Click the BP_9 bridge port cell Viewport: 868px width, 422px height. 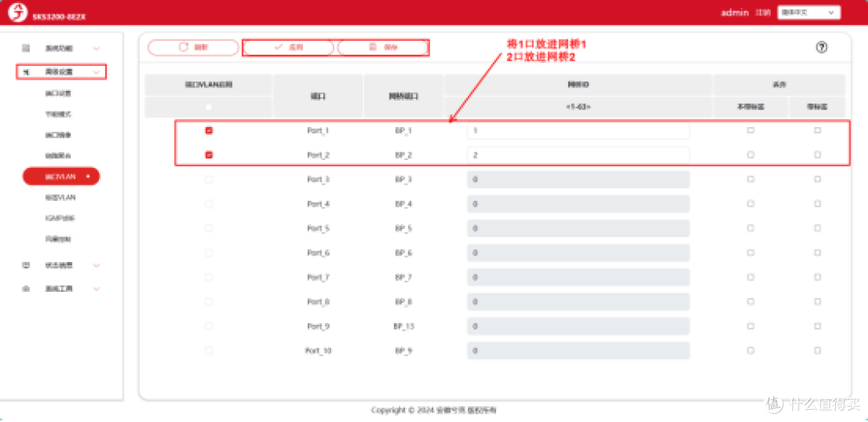(403, 350)
